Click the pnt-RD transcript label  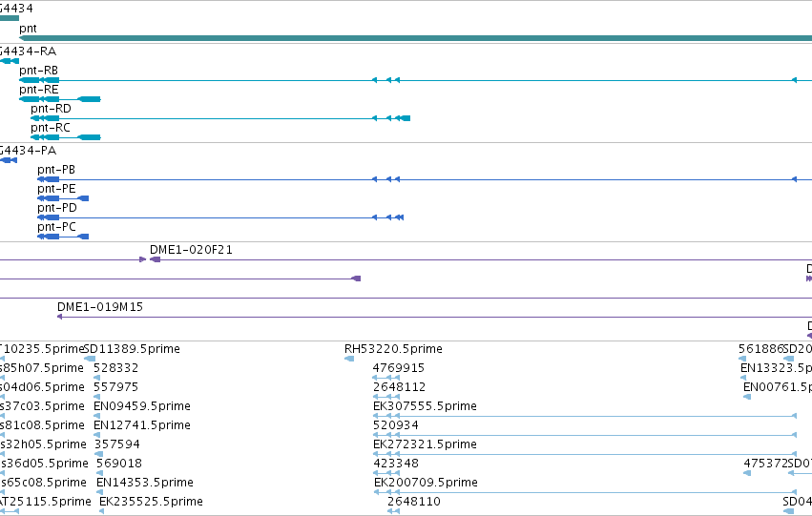(51, 109)
